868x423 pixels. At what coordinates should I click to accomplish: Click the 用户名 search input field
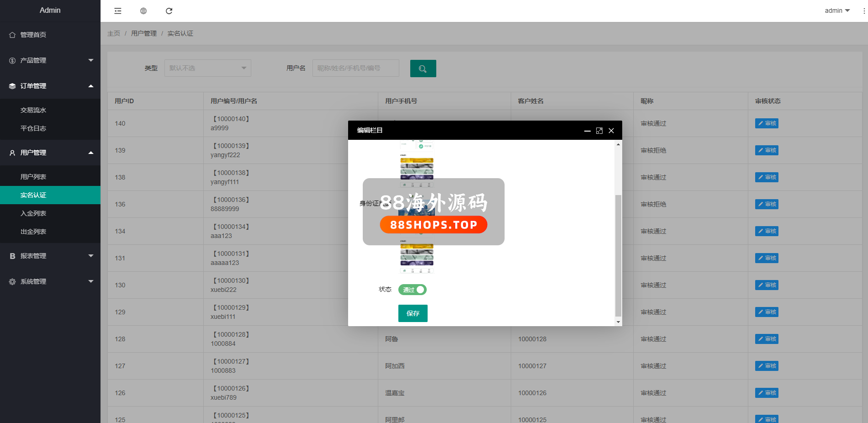355,68
